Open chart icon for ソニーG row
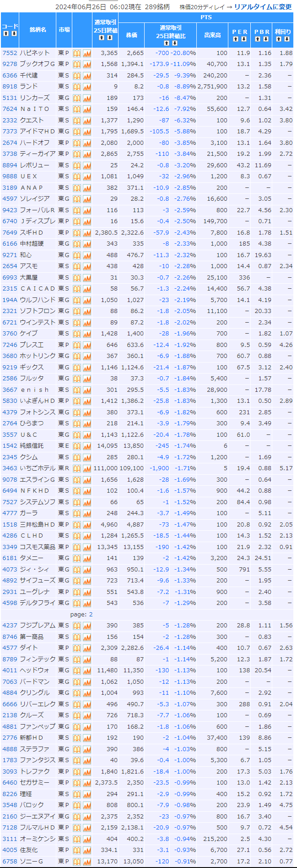 (x=87, y=862)
